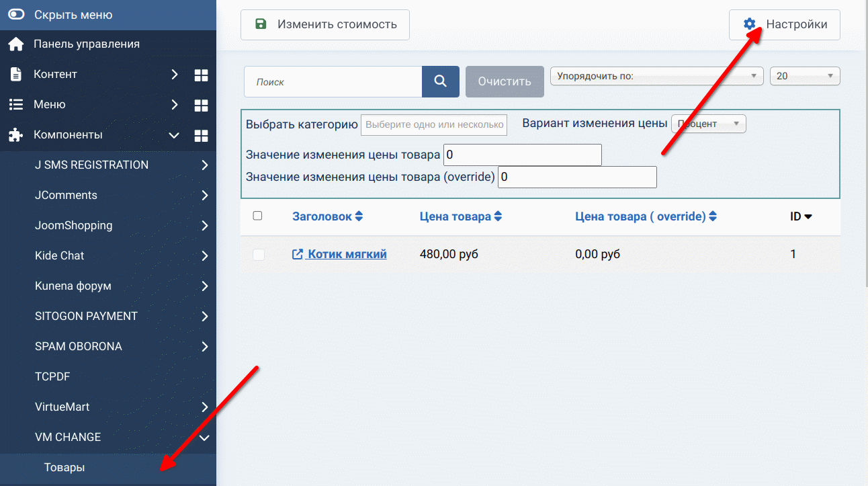Focus the Значение изменения цены товара (override) field
This screenshot has width=868, height=486.
coord(577,177)
